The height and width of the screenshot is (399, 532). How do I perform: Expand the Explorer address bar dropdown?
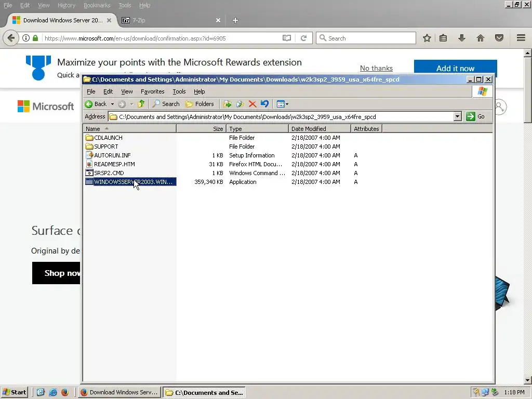457,117
